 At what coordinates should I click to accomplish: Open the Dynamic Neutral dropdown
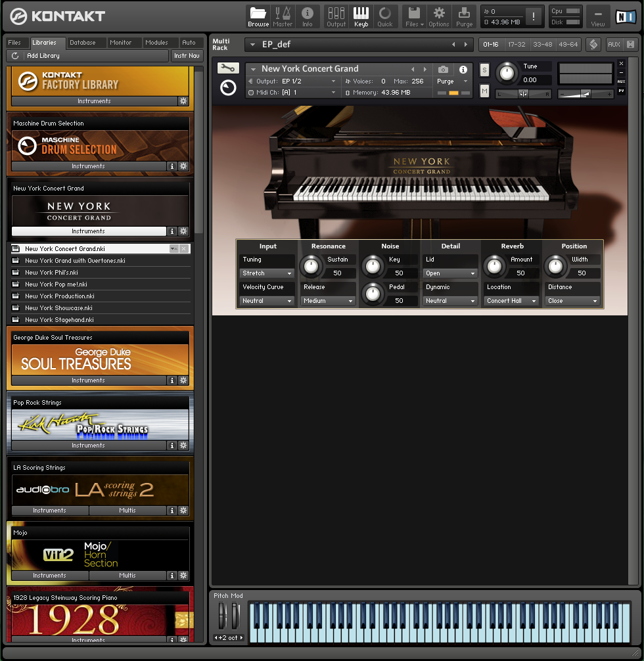450,300
